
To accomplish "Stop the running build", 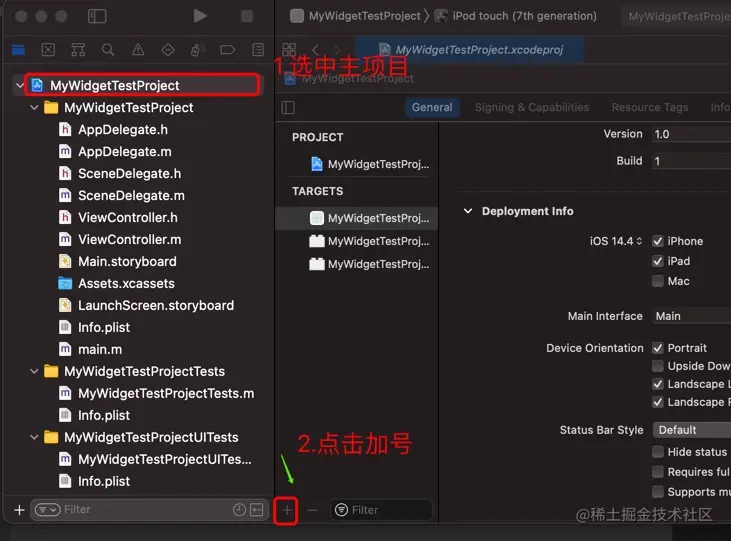I will [247, 16].
